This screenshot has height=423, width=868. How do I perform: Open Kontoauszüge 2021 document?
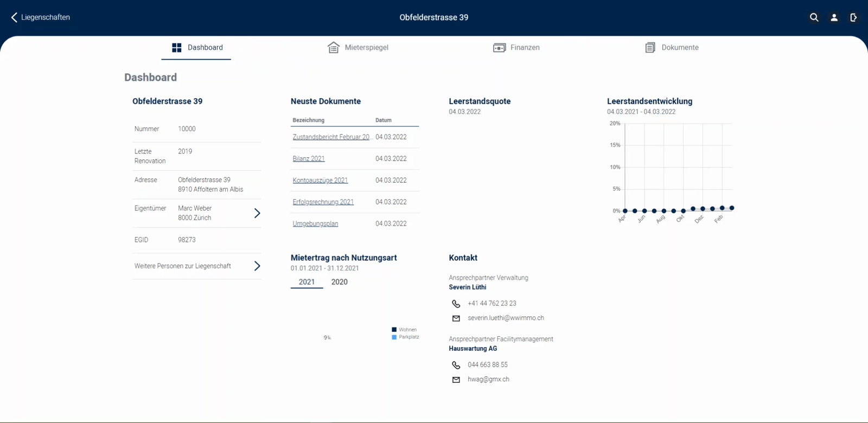(320, 181)
